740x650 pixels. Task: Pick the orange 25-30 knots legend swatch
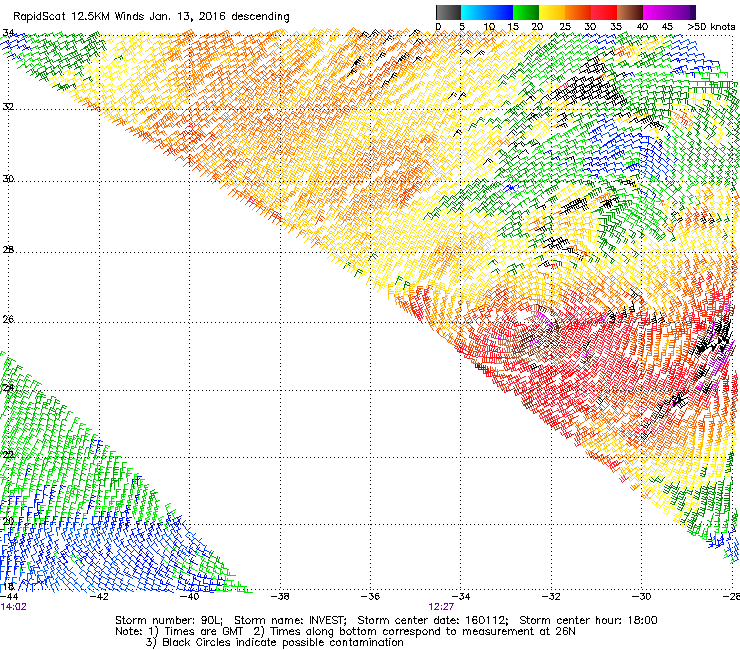578,12
